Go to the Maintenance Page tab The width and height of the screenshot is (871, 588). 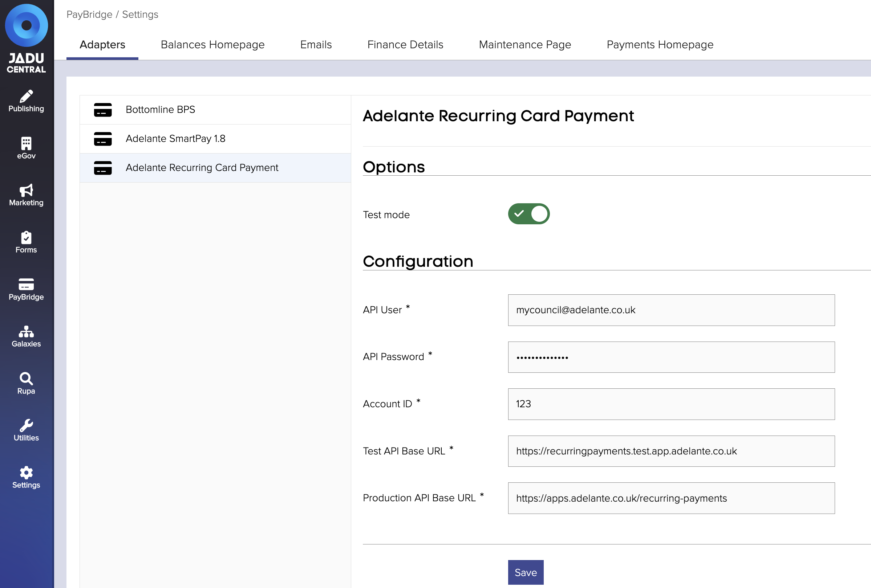(x=525, y=45)
